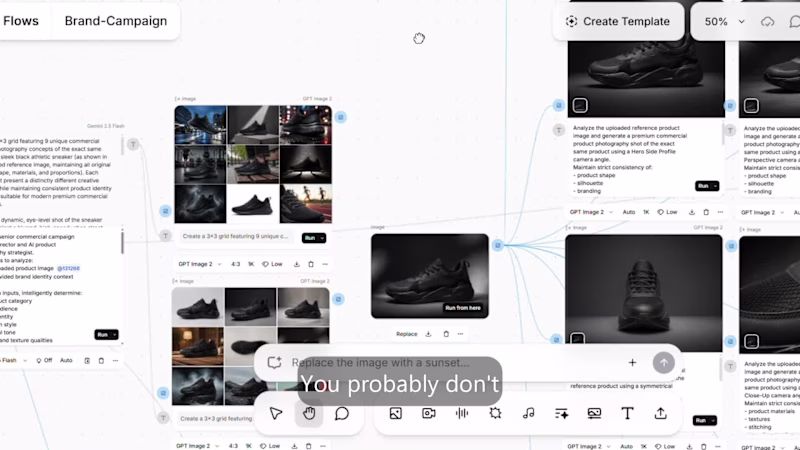This screenshot has width=800, height=450.
Task: Change Low quality setting below top grid
Action: pyautogui.click(x=272, y=264)
